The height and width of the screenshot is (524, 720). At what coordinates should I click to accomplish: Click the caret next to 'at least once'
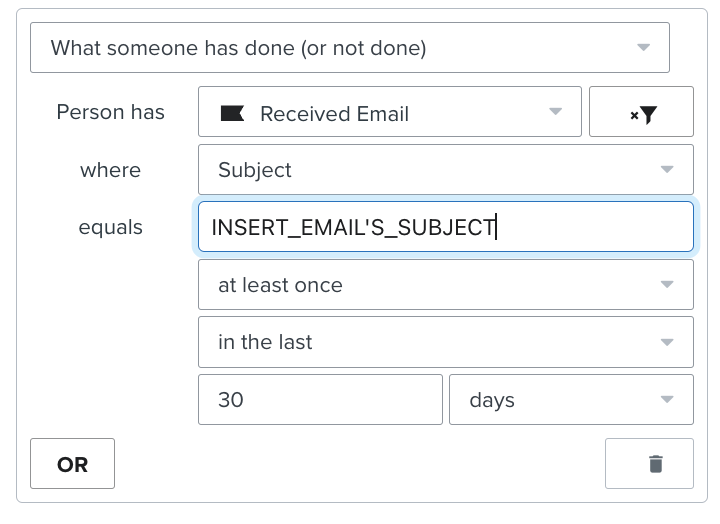(667, 285)
